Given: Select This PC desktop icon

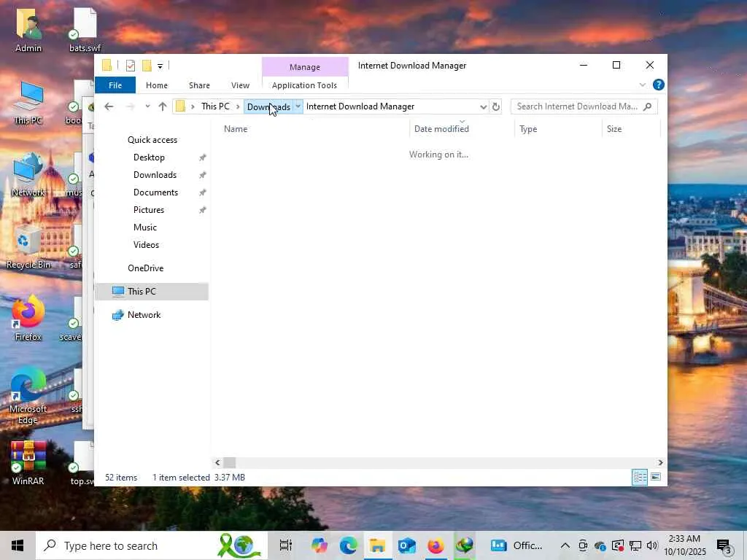Looking at the screenshot, I should [28, 103].
